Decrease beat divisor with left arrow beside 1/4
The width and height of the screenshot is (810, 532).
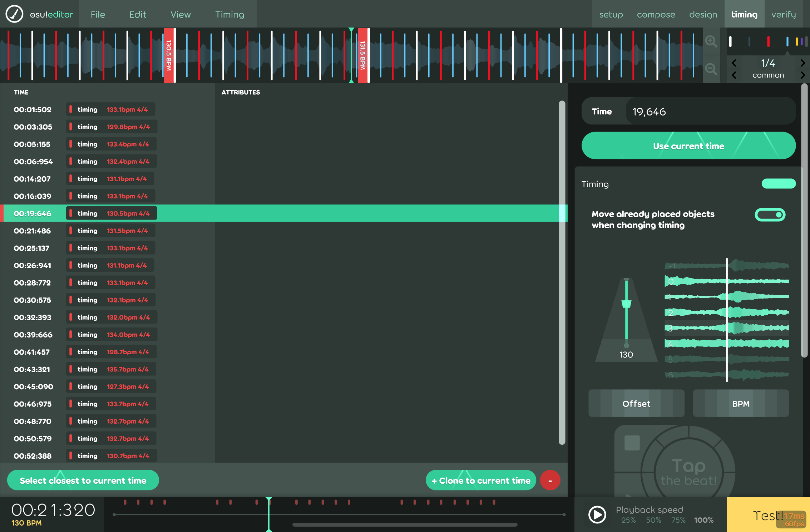(x=734, y=63)
